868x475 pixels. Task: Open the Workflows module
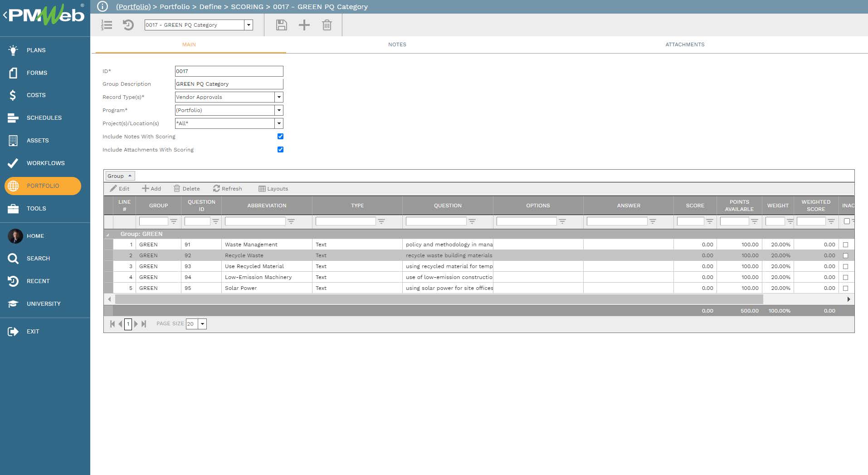point(45,163)
